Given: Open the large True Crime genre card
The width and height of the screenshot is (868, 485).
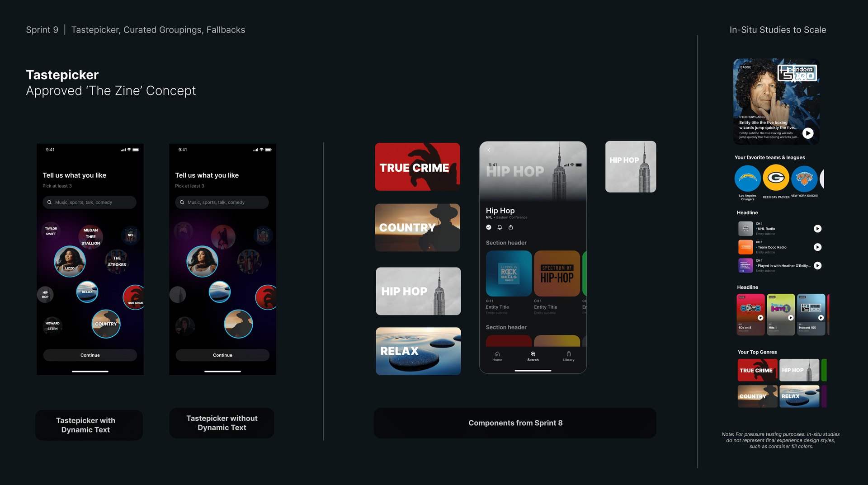Looking at the screenshot, I should [417, 167].
